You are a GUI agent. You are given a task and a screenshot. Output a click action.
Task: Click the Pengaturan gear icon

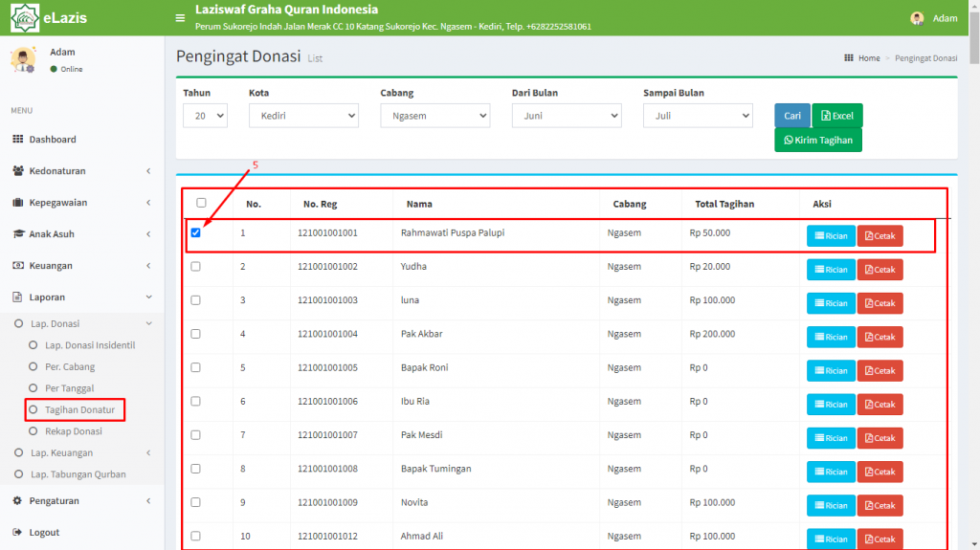point(17,500)
